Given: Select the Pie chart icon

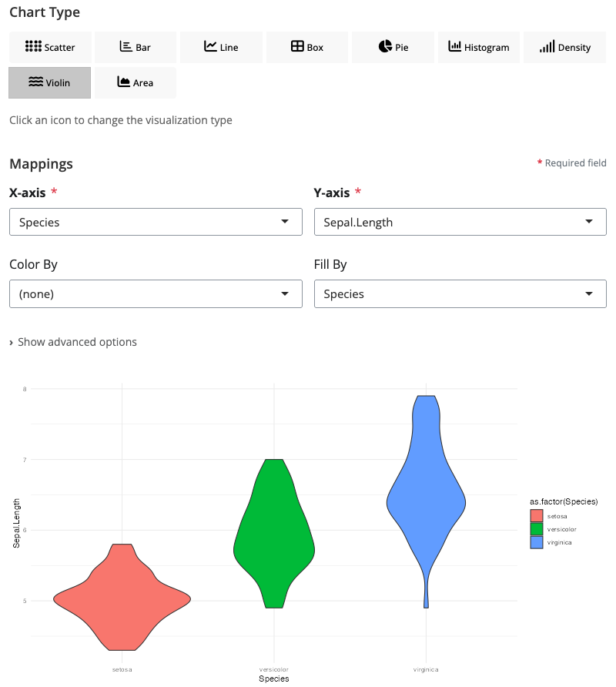Looking at the screenshot, I should 393,47.
